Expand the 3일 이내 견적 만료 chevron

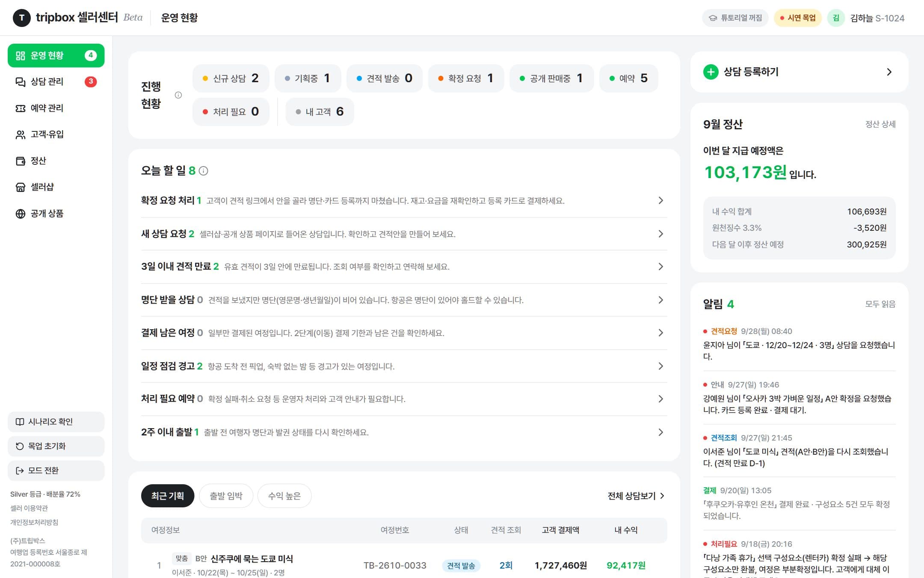pos(660,267)
